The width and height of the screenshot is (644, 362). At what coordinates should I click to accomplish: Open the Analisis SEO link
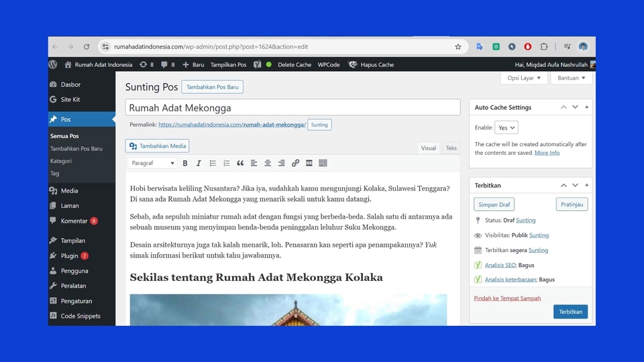point(500,265)
